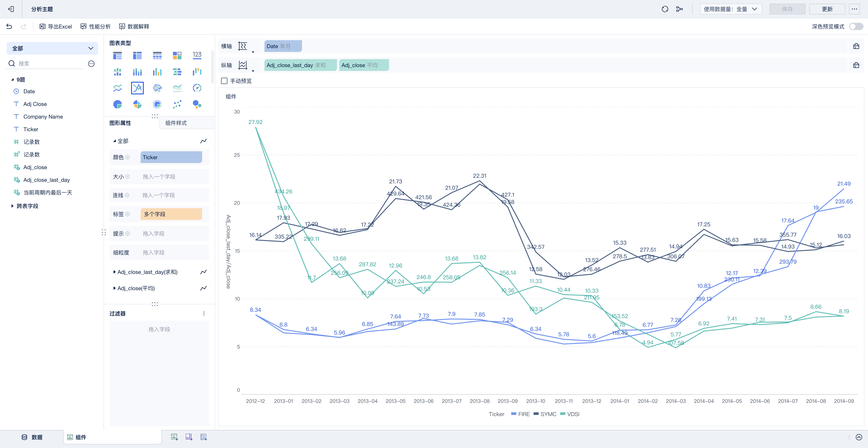Open the 全部 dataset dropdown
Viewport: 868px width, 448px height.
pos(52,49)
